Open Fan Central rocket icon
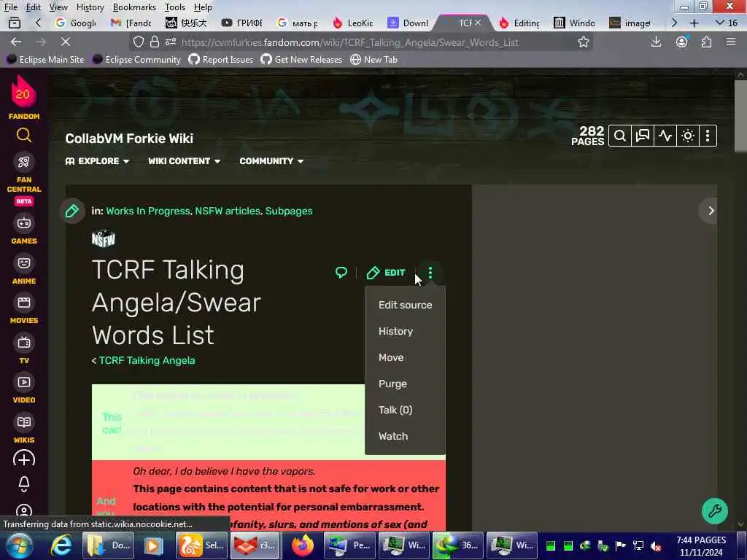 point(24,163)
